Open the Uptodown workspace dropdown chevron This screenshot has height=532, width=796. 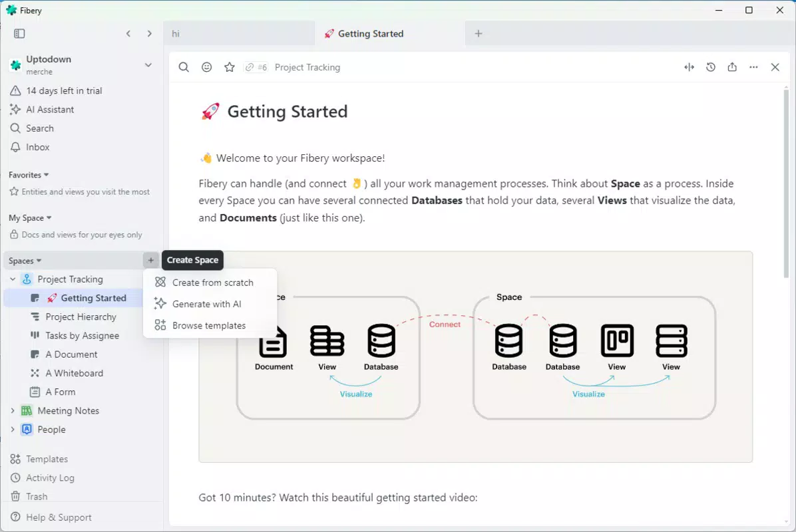pos(148,65)
